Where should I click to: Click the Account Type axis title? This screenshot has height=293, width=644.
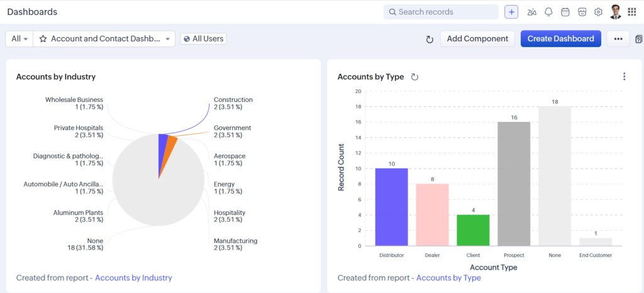point(493,268)
